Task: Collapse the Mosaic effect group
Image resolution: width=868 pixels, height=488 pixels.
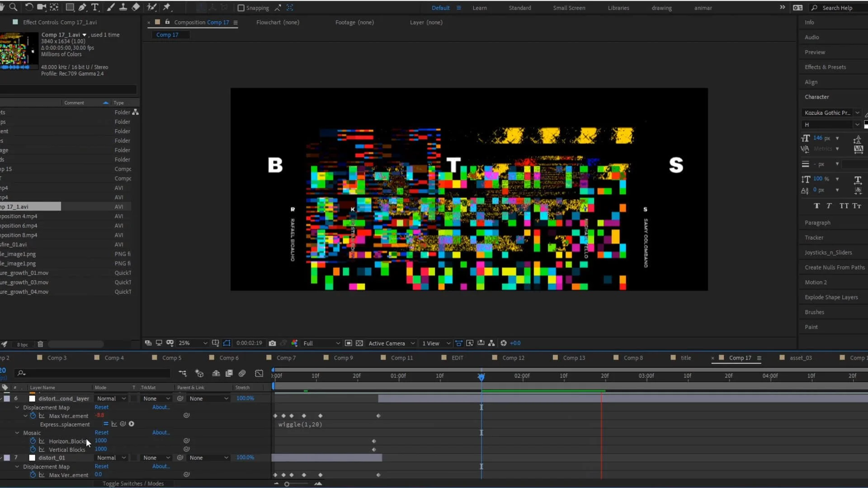Action: [17, 433]
